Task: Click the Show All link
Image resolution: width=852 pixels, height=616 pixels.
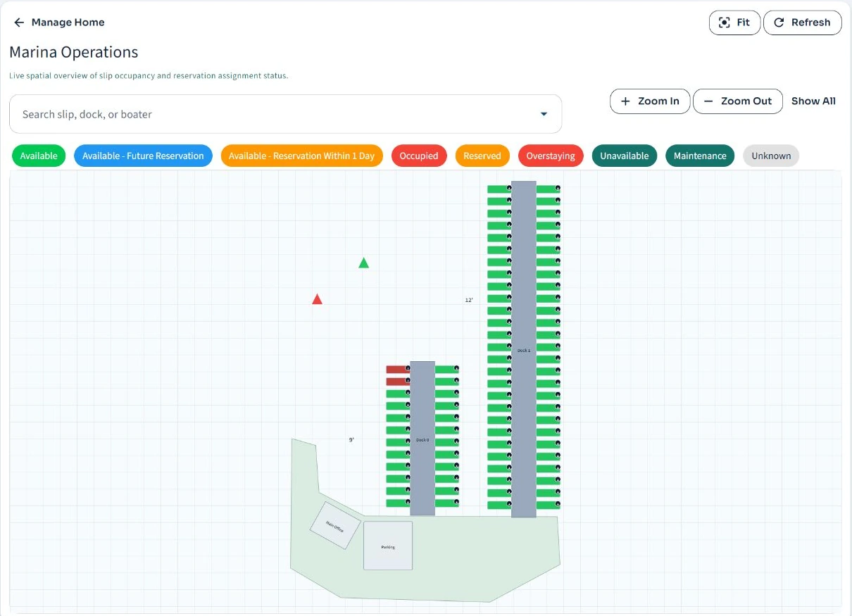Action: [813, 101]
